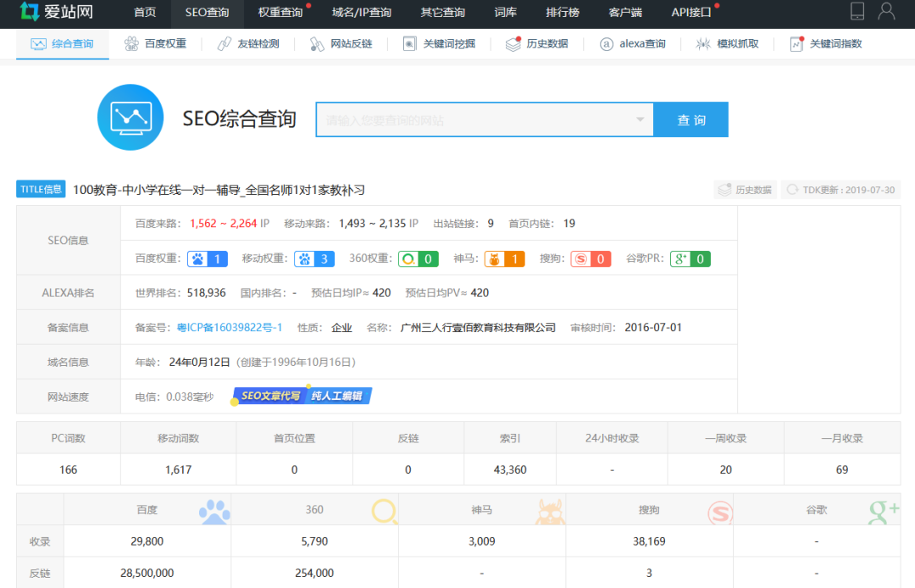The height and width of the screenshot is (588, 915).
Task: Open the SEO查询 menu
Action: pyautogui.click(x=208, y=12)
